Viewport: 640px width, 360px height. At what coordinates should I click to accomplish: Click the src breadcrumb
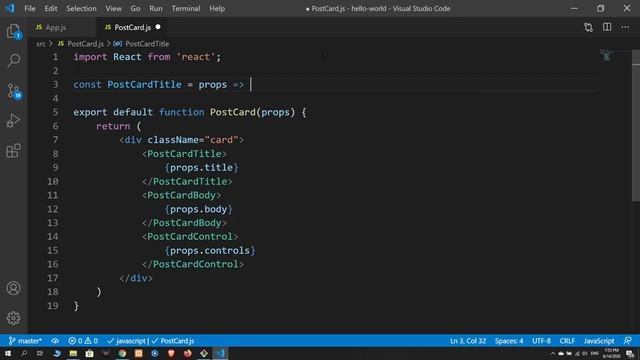41,44
